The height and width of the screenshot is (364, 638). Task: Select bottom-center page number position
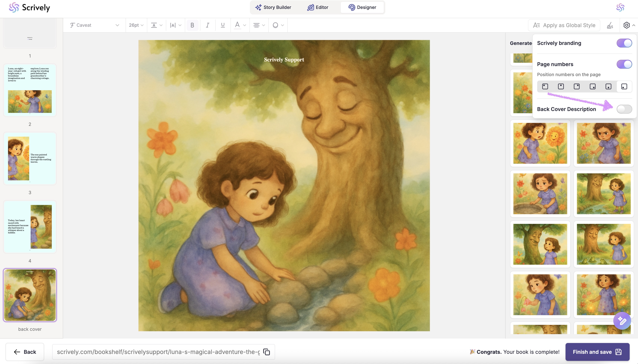(x=608, y=86)
